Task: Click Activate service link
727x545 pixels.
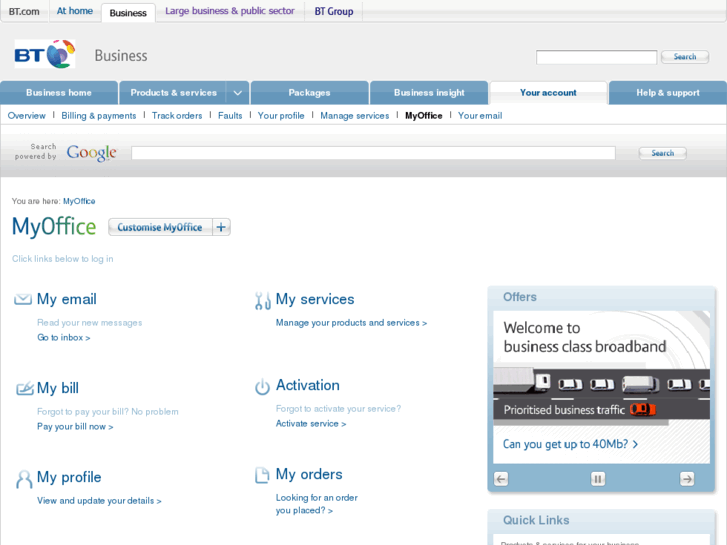Action: [311, 424]
